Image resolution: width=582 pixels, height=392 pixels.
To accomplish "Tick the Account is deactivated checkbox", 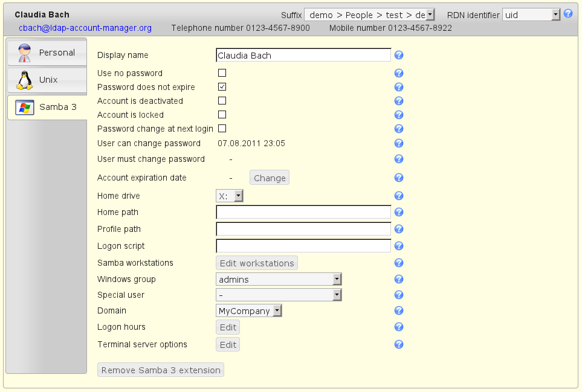I will (x=222, y=101).
